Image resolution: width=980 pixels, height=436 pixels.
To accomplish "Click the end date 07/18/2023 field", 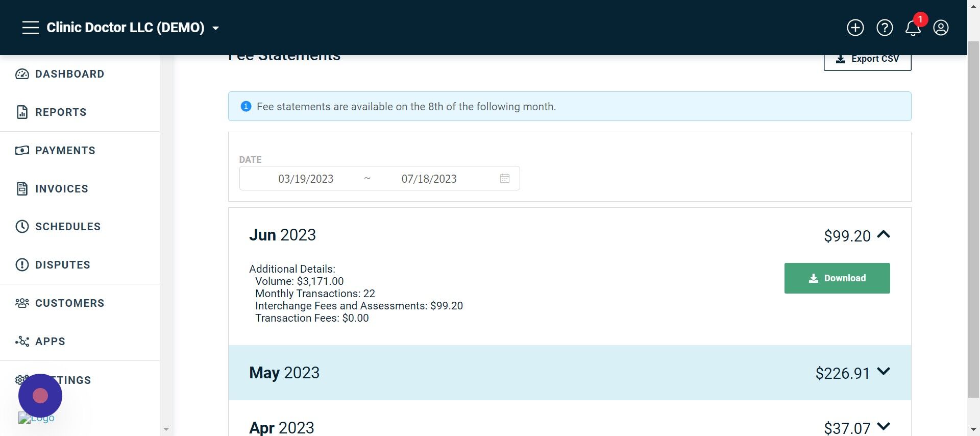I will point(429,179).
